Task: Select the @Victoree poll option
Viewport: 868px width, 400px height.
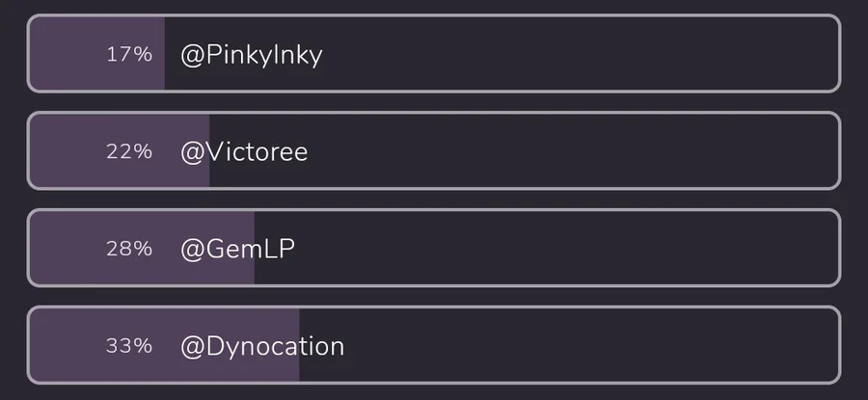Action: (x=434, y=150)
